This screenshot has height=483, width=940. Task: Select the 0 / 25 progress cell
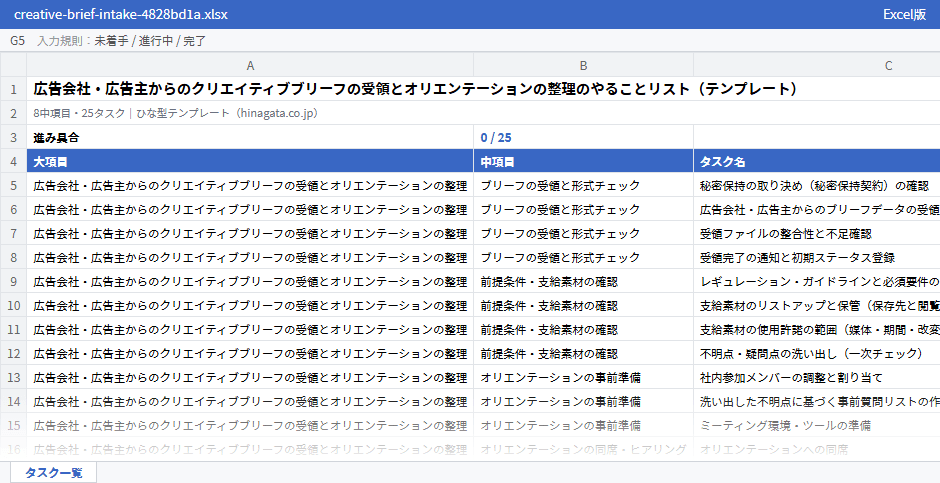[x=583, y=137]
